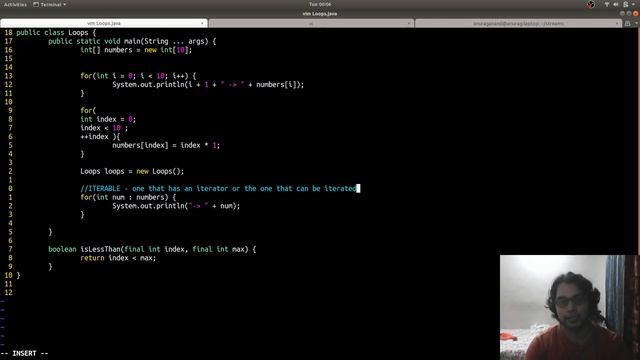Close the middle vi tab
640x360 pixels.
tap(409, 23)
